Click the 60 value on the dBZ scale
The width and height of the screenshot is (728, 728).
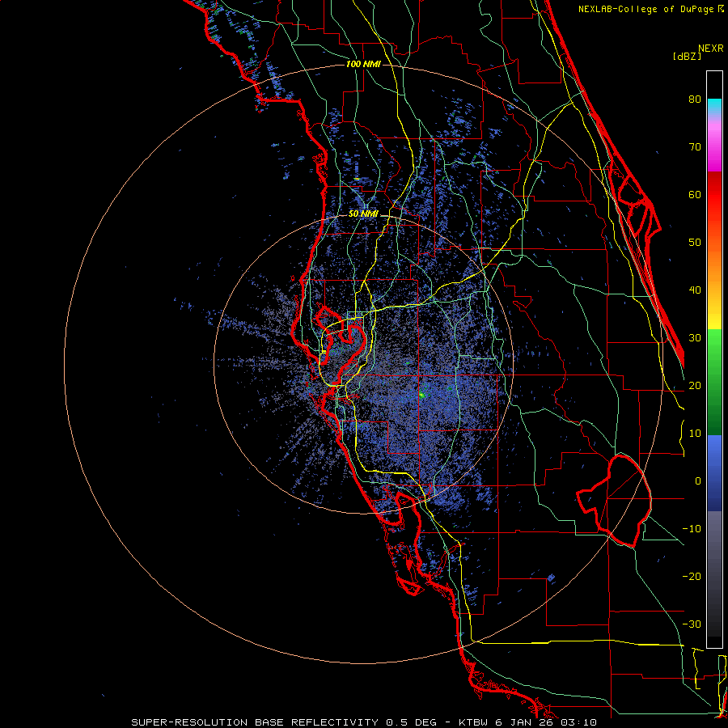[x=695, y=194]
